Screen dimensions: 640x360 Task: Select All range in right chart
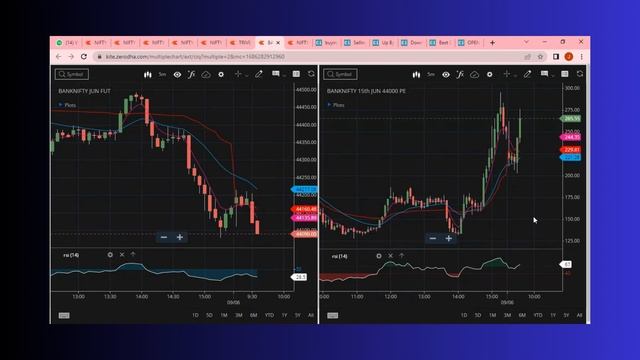click(x=579, y=315)
